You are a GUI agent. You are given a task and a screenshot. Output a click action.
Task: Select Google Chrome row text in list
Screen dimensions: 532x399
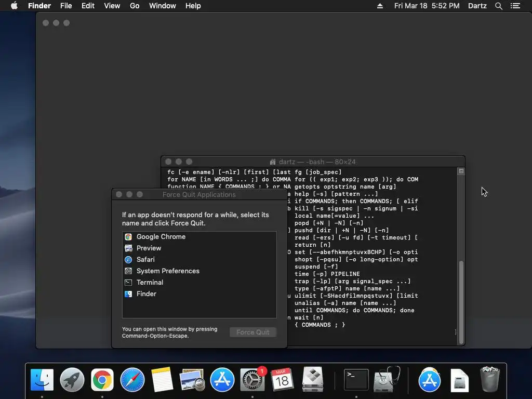(161, 236)
